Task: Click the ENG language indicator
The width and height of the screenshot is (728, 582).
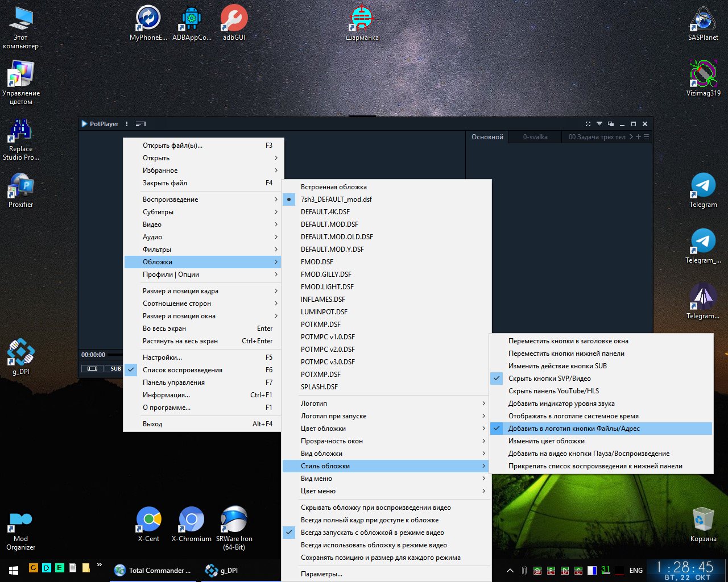Action: 636,571
